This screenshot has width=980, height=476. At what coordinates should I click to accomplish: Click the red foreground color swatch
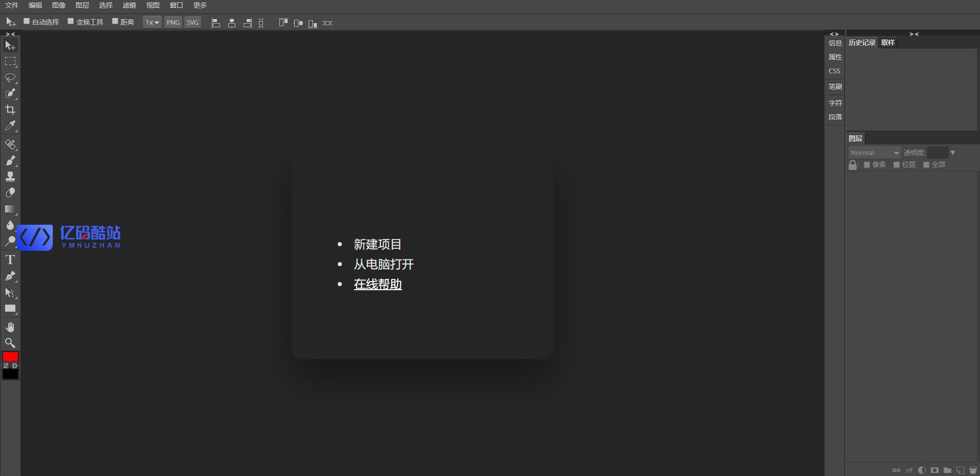10,356
